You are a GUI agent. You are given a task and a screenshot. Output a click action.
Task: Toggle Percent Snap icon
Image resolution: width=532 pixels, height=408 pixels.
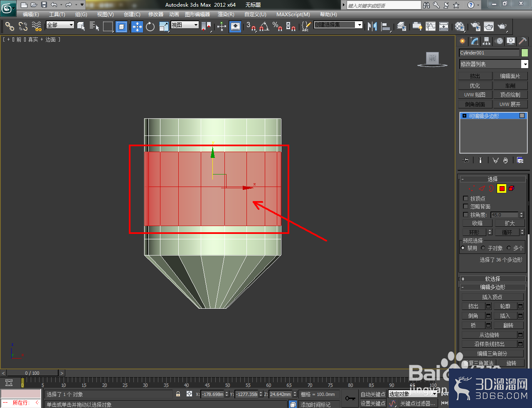click(x=277, y=27)
